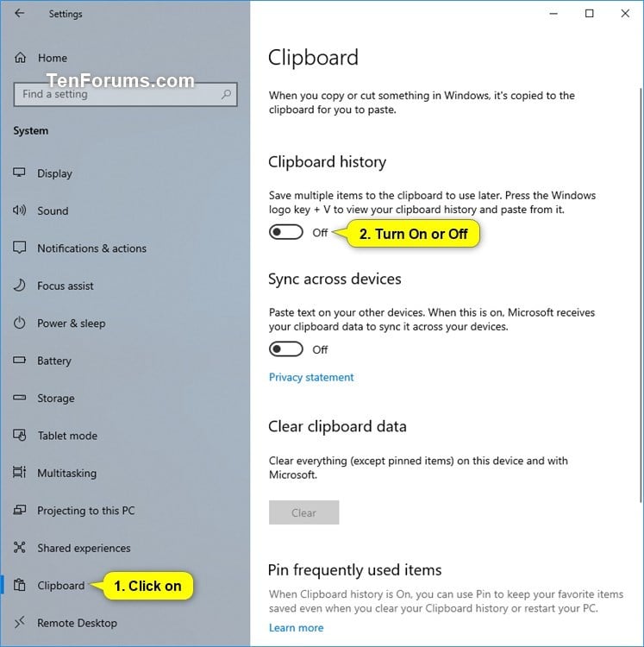Viewport: 644px width, 647px height.
Task: Open Remote Desktop settings
Action: (x=77, y=623)
